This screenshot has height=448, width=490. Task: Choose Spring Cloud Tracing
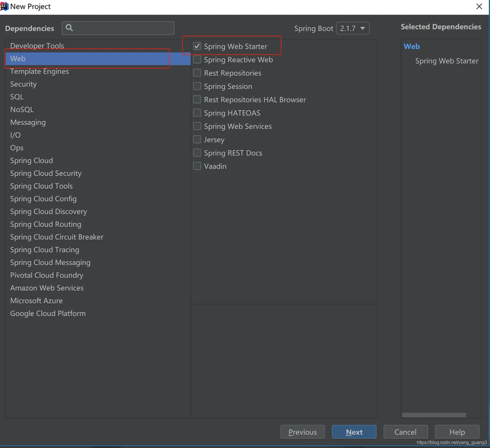(x=98, y=250)
